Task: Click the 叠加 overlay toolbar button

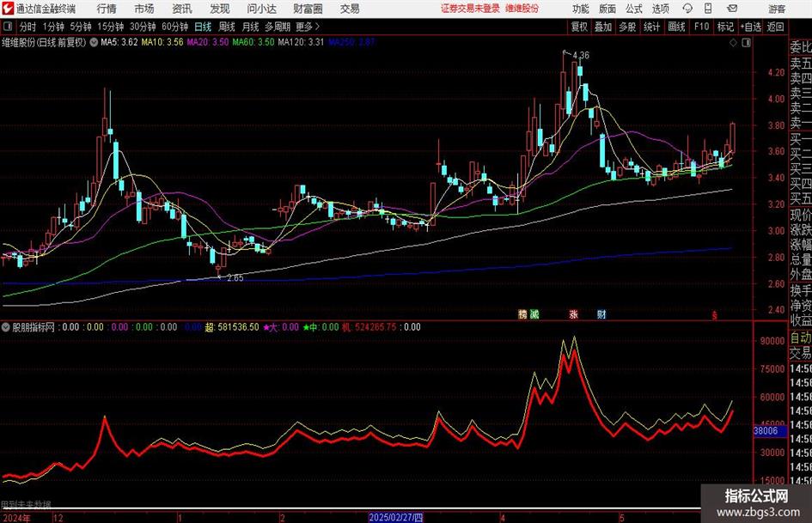Action: 603,27
